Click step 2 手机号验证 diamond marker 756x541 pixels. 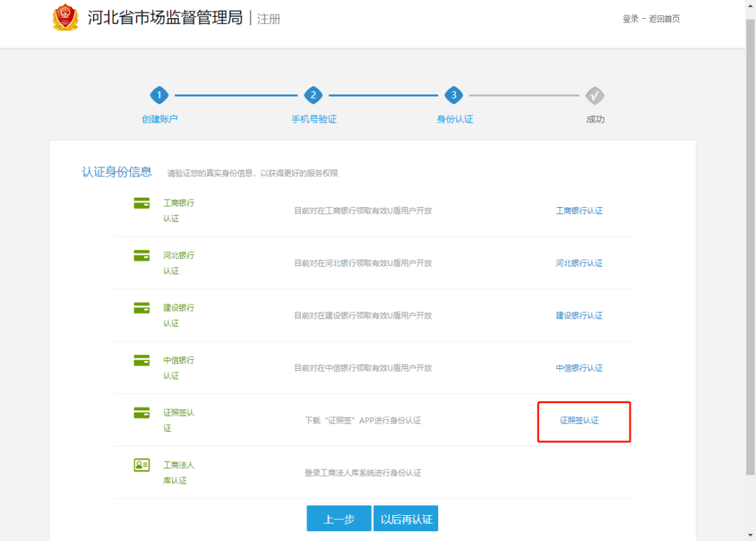click(x=314, y=96)
